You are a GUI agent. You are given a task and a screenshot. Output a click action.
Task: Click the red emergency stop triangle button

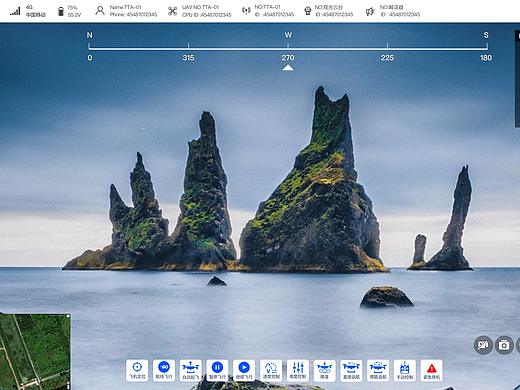[x=431, y=370]
